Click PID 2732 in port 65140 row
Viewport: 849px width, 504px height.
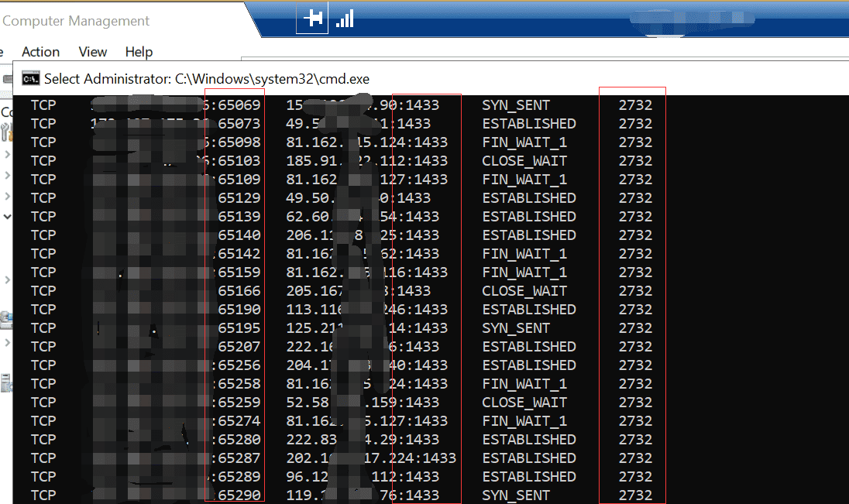(636, 235)
